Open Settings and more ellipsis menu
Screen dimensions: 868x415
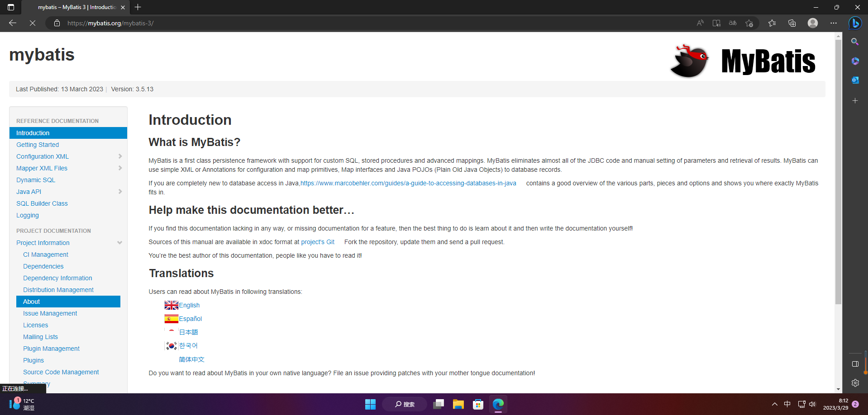[834, 23]
